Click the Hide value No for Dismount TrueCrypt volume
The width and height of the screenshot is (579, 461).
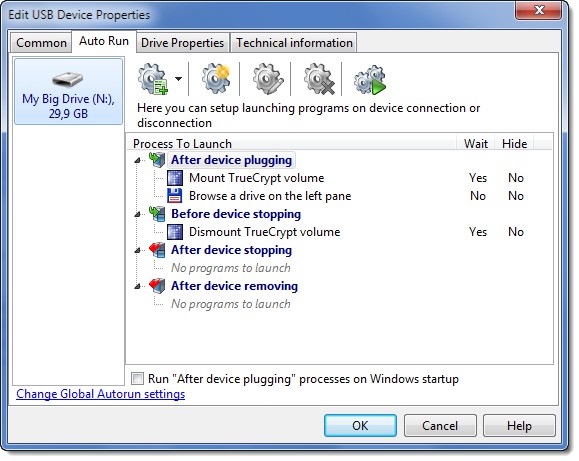516,232
